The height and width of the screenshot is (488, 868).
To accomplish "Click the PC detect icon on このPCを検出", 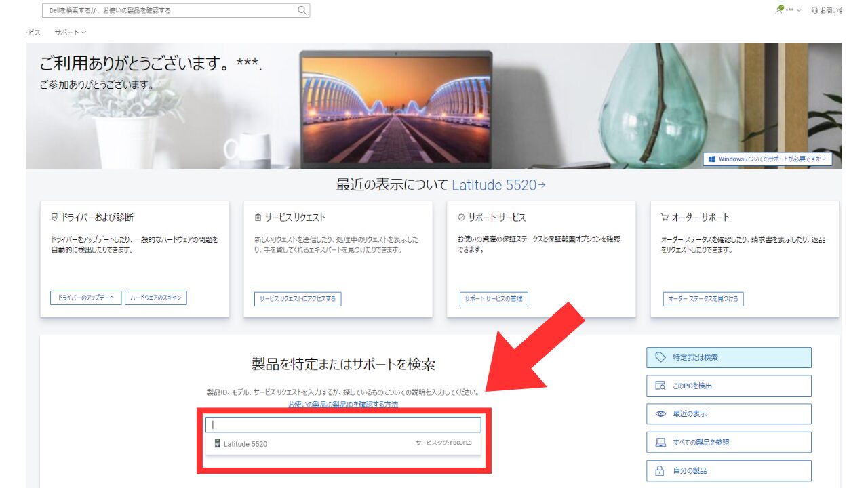I will tap(660, 386).
